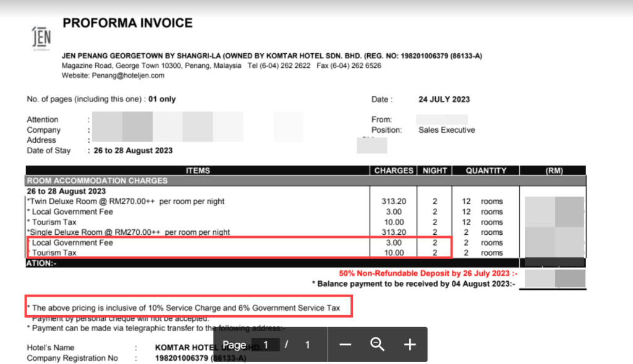
Task: Click ROOM ACCOMMODATION CHARGES section row
Action: [x=305, y=181]
